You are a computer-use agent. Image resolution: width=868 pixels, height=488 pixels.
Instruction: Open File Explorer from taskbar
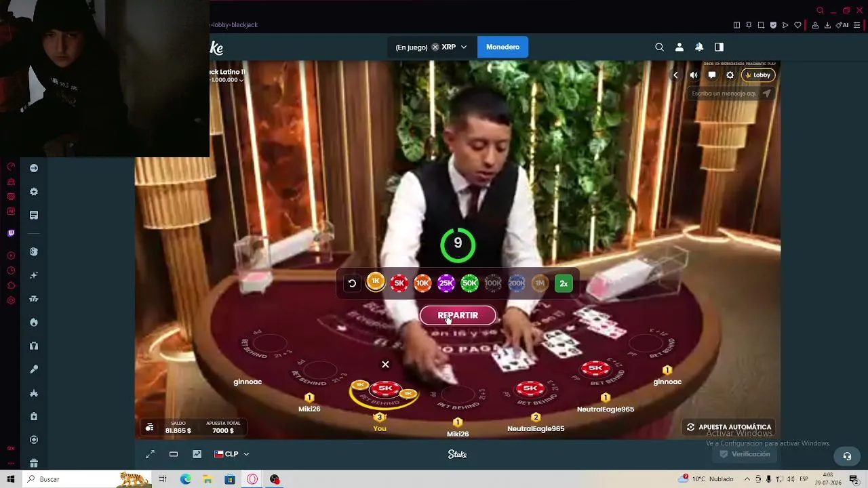[208, 479]
